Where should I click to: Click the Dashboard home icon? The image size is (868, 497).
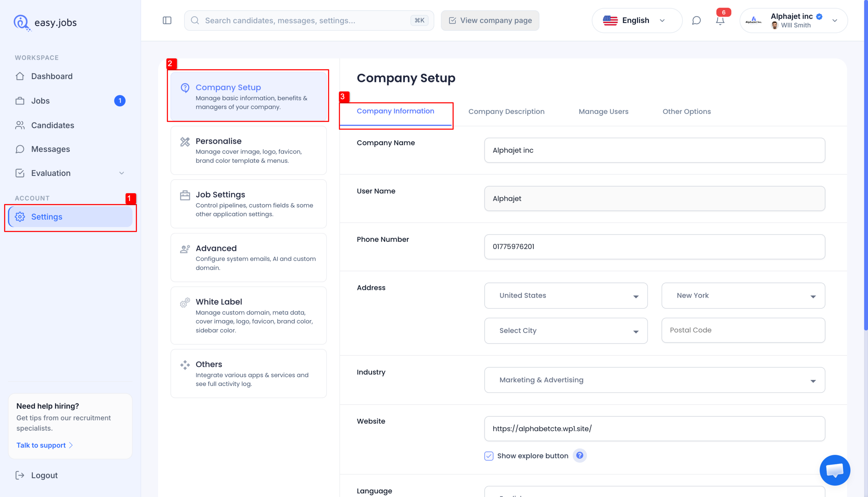click(x=20, y=76)
